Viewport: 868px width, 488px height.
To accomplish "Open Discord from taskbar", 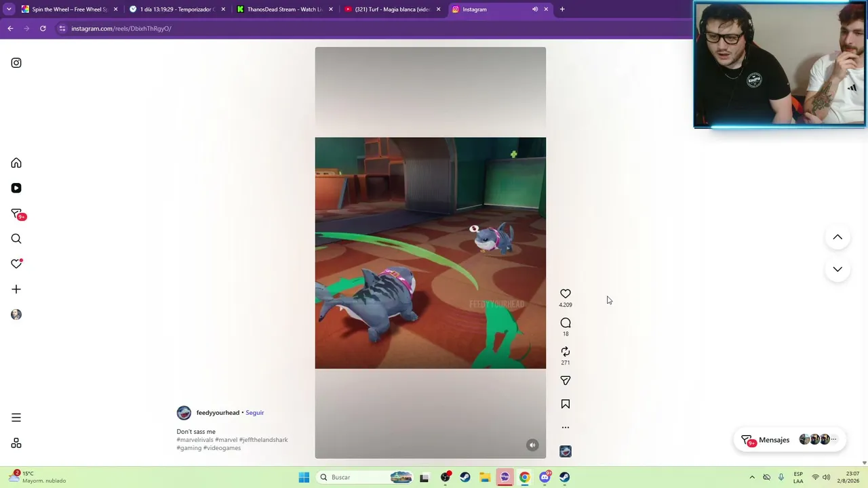I will pos(545,477).
